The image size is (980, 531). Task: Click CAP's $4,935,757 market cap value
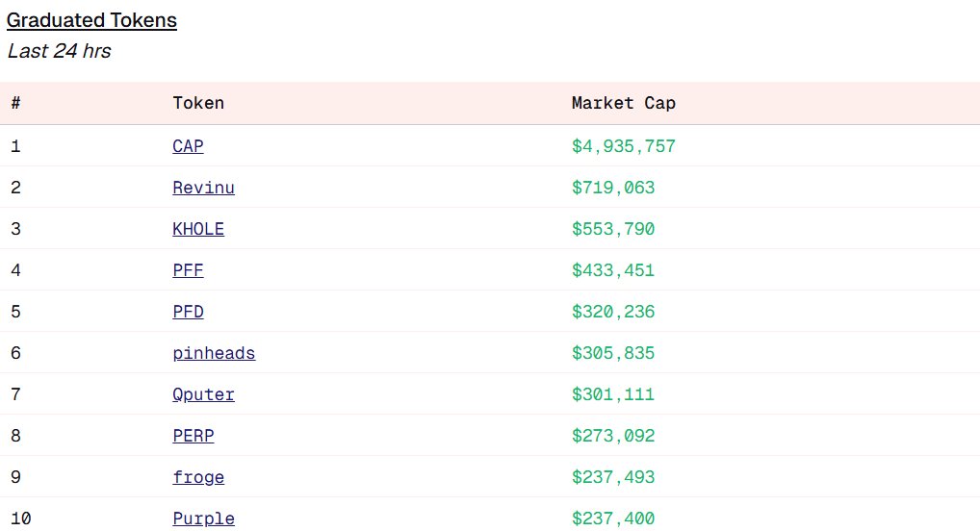point(623,147)
